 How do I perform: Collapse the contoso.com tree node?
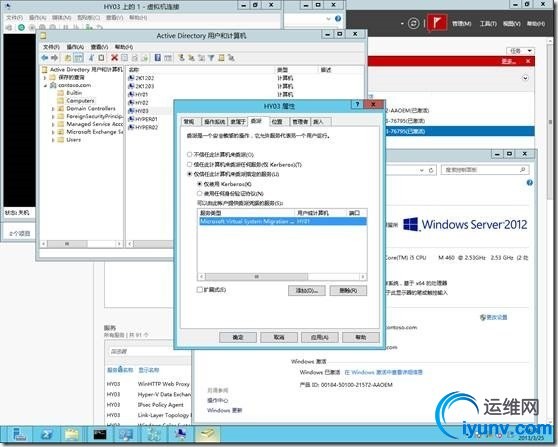point(45,85)
